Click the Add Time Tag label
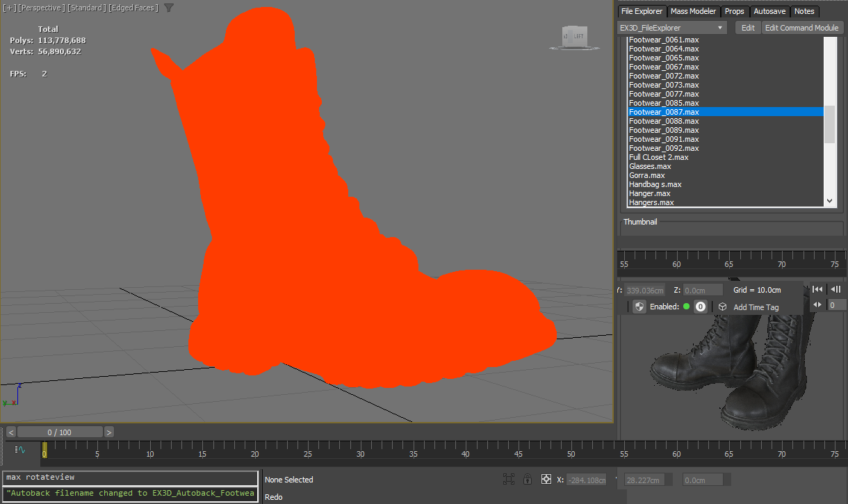Viewport: 848px width, 504px height. pos(756,307)
